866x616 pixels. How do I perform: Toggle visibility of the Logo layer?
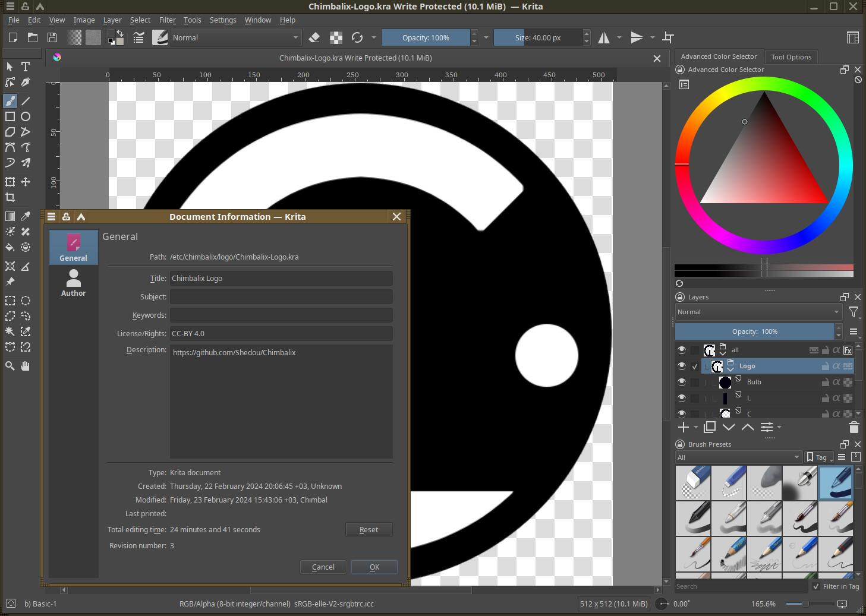(x=682, y=366)
